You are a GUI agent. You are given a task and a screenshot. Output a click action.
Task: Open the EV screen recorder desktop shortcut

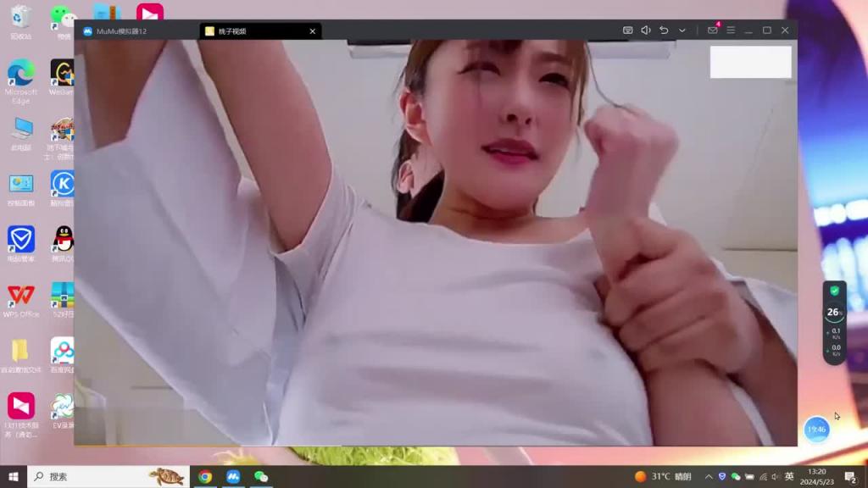63,411
